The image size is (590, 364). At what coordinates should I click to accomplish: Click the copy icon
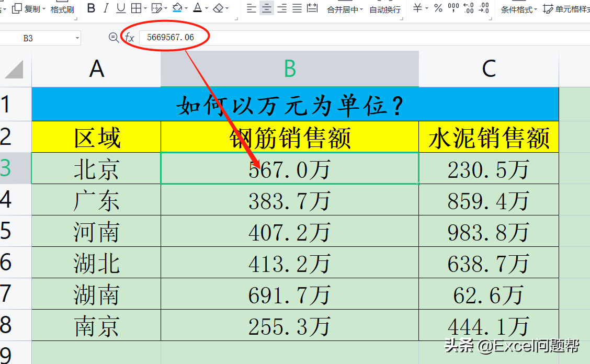coord(17,8)
